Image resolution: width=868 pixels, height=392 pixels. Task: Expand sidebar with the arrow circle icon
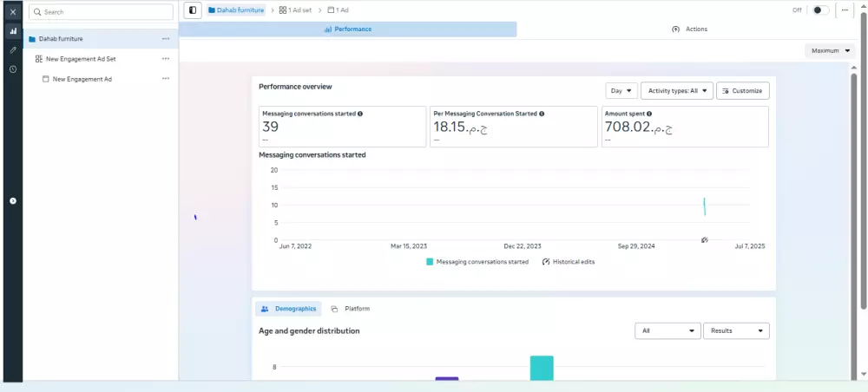[13, 200]
